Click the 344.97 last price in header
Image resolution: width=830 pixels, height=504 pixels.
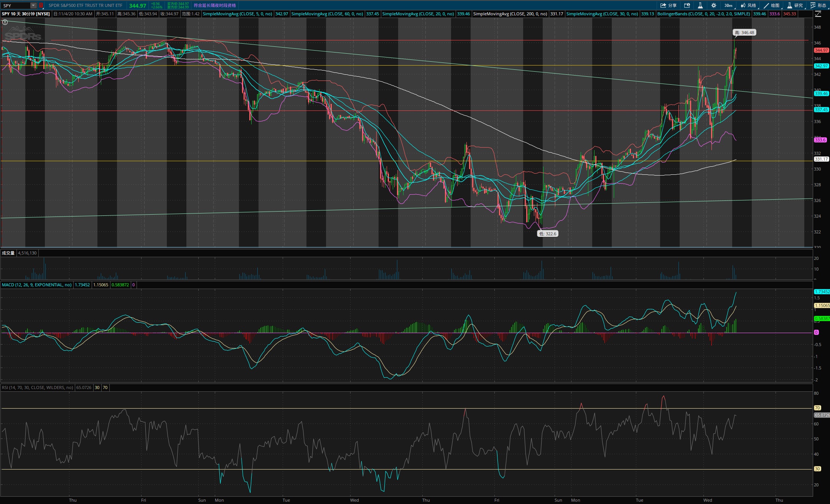tap(137, 6)
